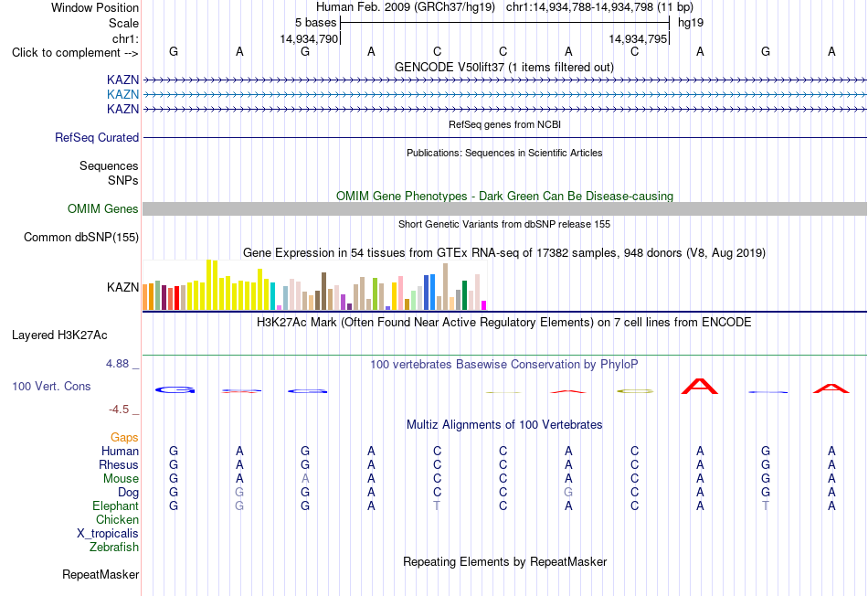The width and height of the screenshot is (868, 596).
Task: Select the Zebrafish alignment row label
Action: coord(114,547)
